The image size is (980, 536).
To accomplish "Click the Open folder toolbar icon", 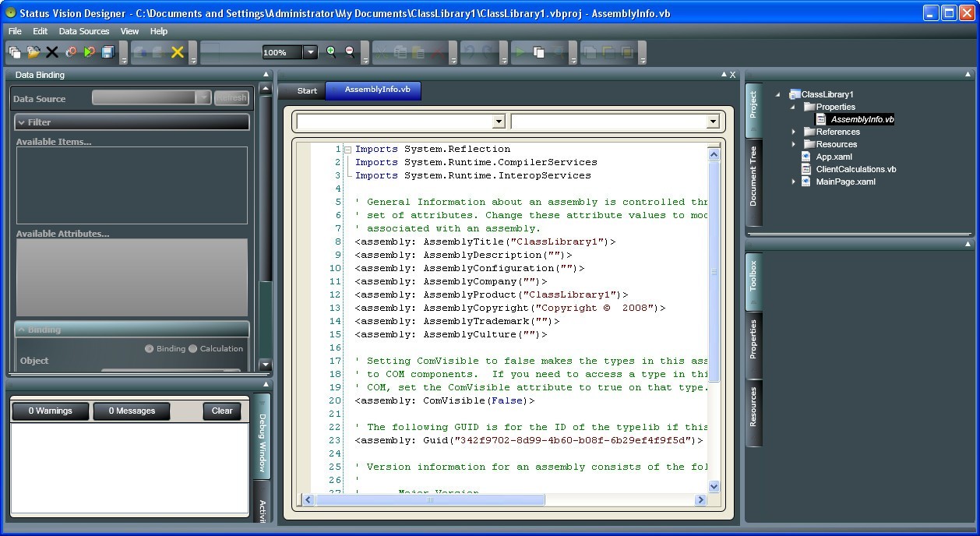I will [33, 52].
